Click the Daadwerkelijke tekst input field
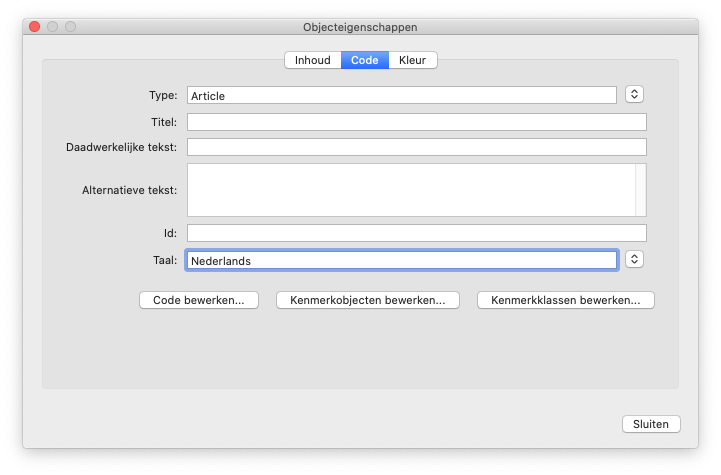 [416, 147]
